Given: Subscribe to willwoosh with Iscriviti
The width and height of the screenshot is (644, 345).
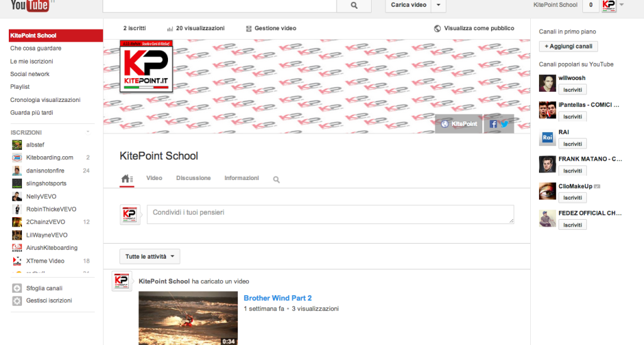Looking at the screenshot, I should point(572,89).
